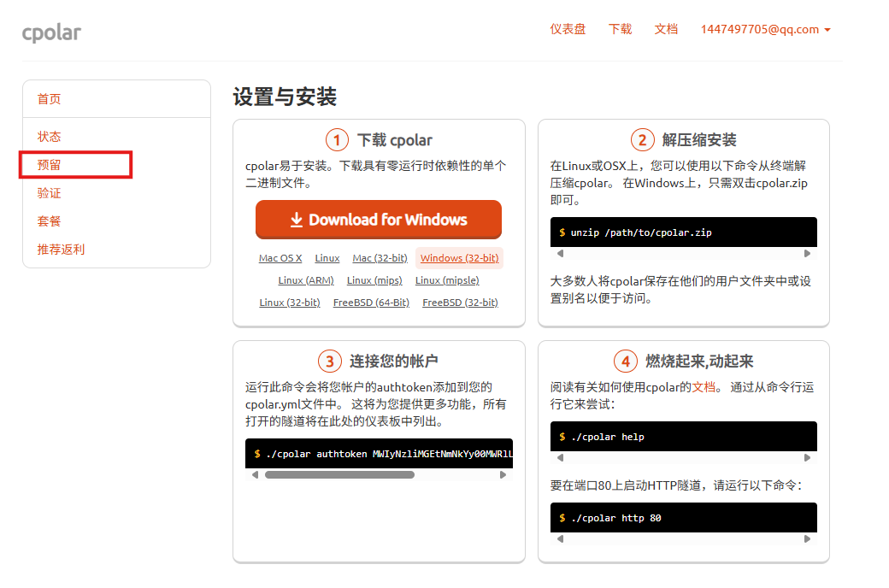Click the 下载 cpolar step heading
Viewport: 889px width, 588px height.
tap(395, 140)
